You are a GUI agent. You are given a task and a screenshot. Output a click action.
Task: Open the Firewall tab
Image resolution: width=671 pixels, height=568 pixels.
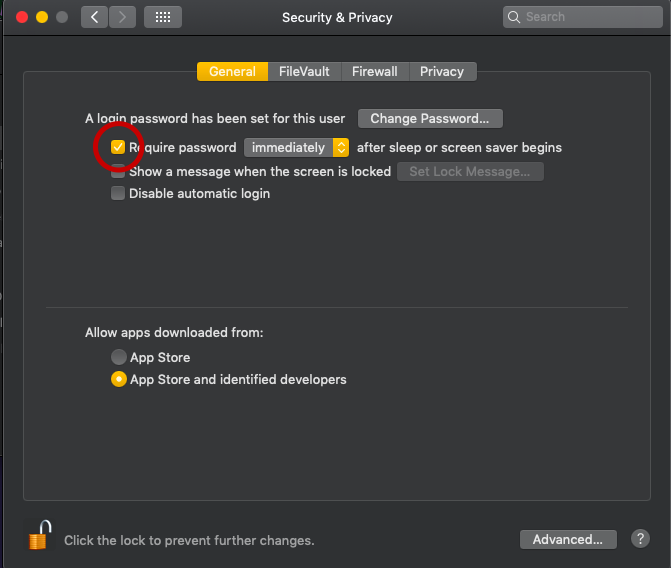point(375,72)
